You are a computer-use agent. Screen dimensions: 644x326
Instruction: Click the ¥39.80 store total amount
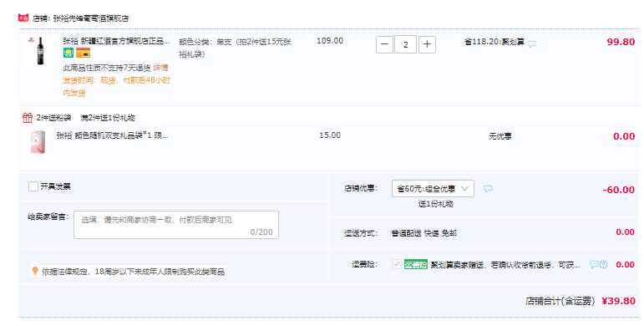(619, 301)
